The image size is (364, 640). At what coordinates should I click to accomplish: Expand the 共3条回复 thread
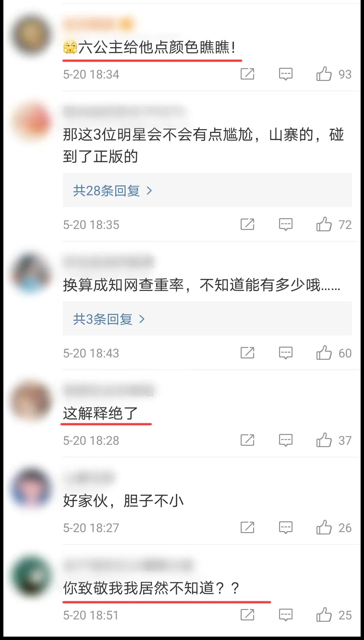pos(207,319)
